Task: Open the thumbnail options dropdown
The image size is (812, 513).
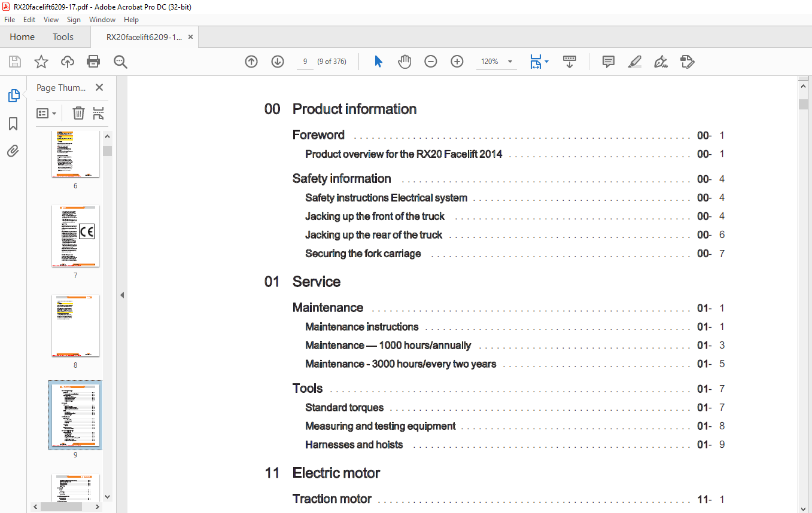Action: coord(46,113)
